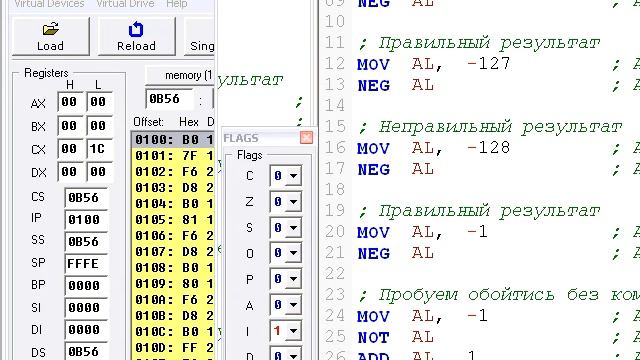Click code line 24 MOV AL, -1

pos(422,316)
